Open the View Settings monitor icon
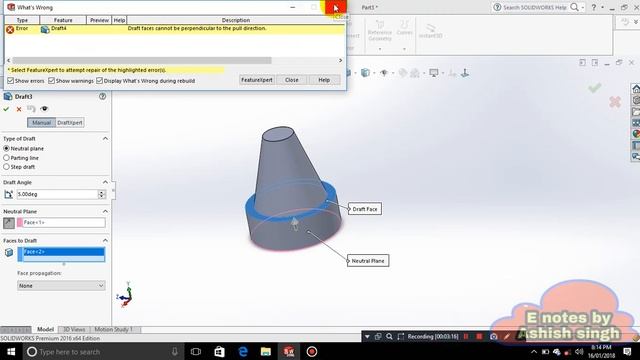The width and height of the screenshot is (640, 360). pyautogui.click(x=433, y=73)
